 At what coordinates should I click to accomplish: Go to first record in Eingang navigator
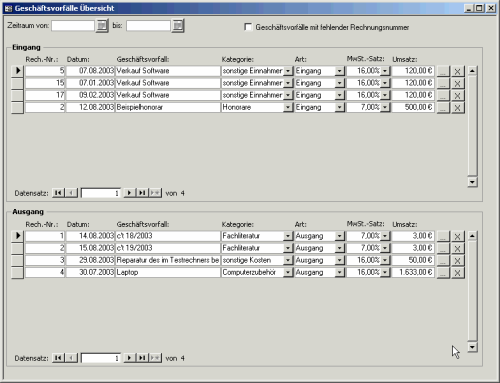[58, 193]
